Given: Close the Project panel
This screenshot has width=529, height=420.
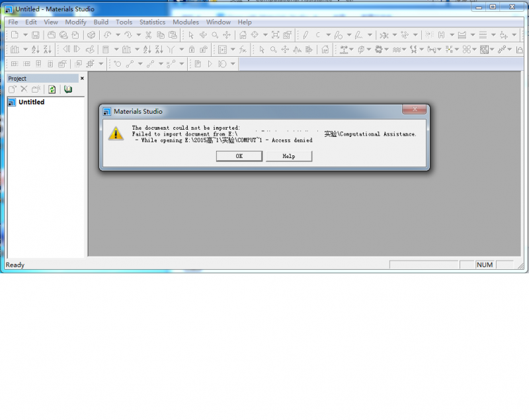Looking at the screenshot, I should point(82,78).
